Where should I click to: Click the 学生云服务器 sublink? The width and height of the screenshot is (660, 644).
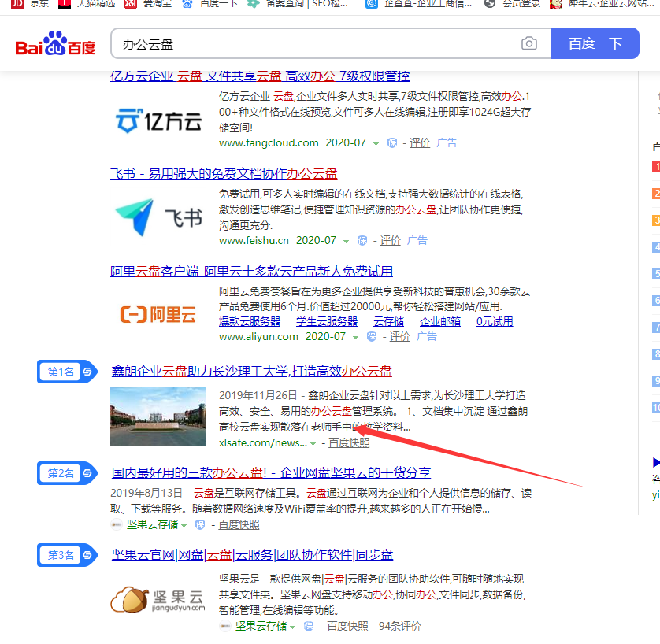tap(327, 322)
